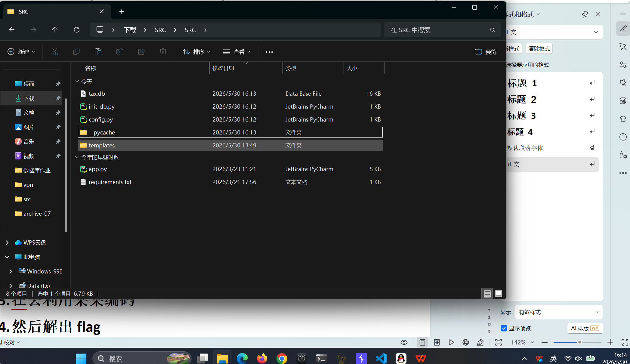The width and height of the screenshot is (630, 364).
Task: Click the Copy icon in toolbar
Action: pyautogui.click(x=76, y=52)
